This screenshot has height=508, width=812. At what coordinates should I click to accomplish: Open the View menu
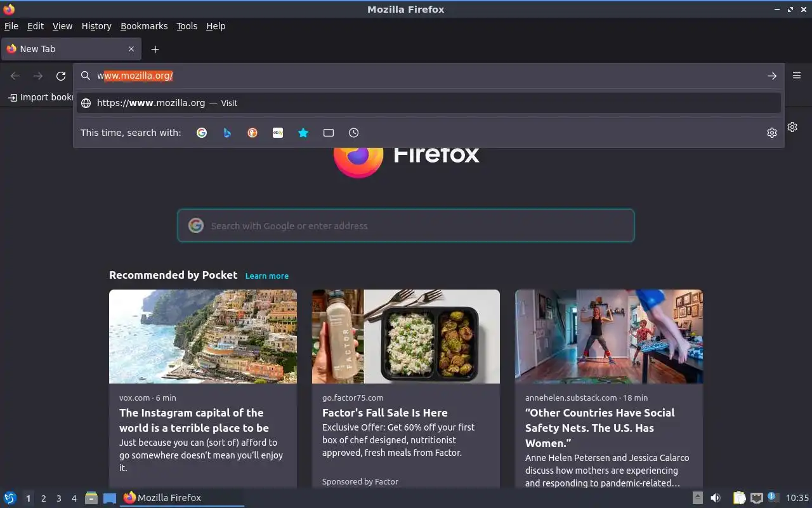click(x=62, y=26)
